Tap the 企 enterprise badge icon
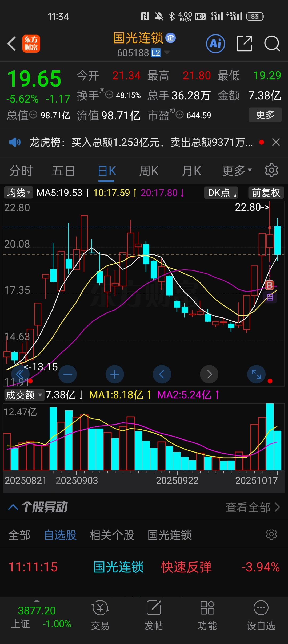The image size is (288, 644). pyautogui.click(x=171, y=38)
